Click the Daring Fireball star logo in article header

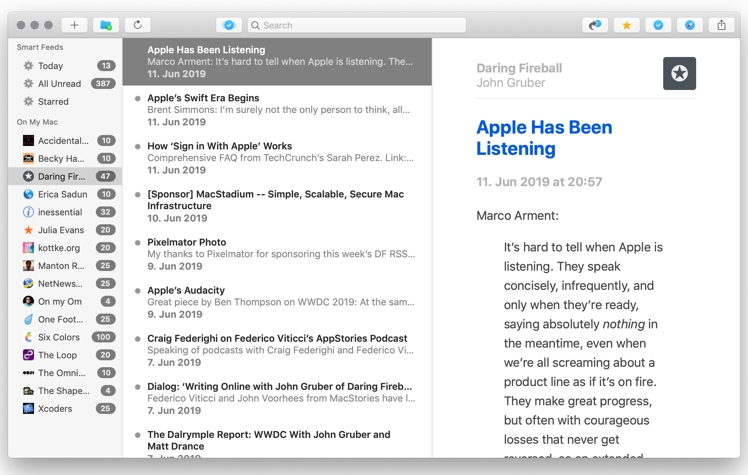tap(679, 73)
